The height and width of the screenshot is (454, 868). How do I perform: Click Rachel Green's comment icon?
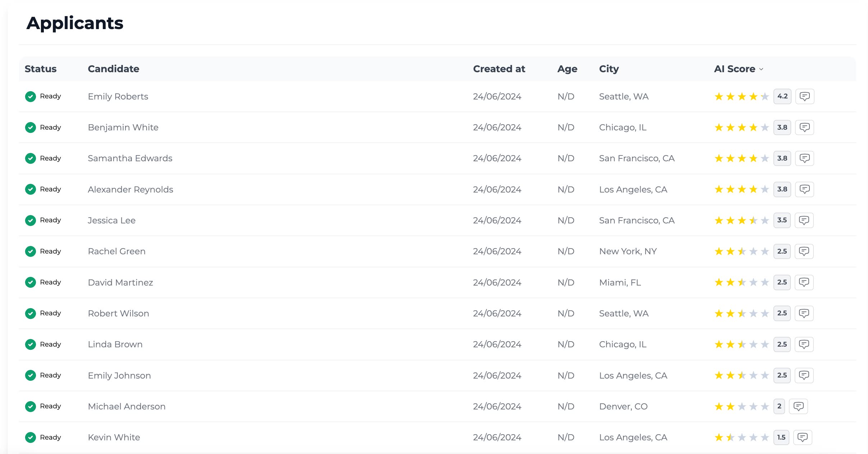pos(804,251)
